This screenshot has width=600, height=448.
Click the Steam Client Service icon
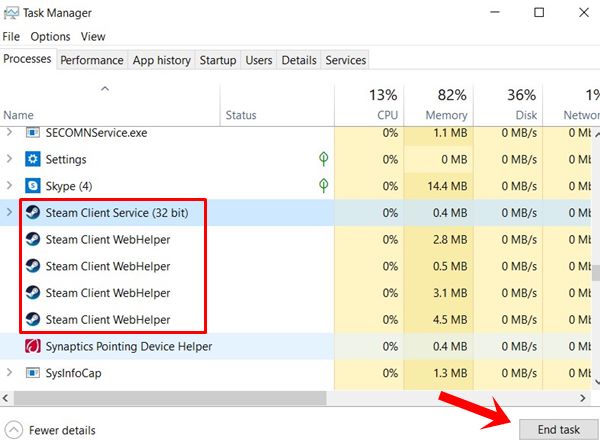(33, 212)
